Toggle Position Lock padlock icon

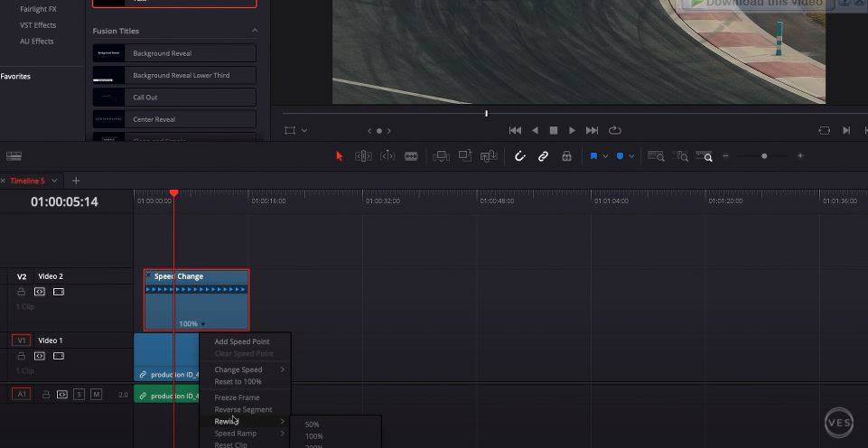point(566,156)
